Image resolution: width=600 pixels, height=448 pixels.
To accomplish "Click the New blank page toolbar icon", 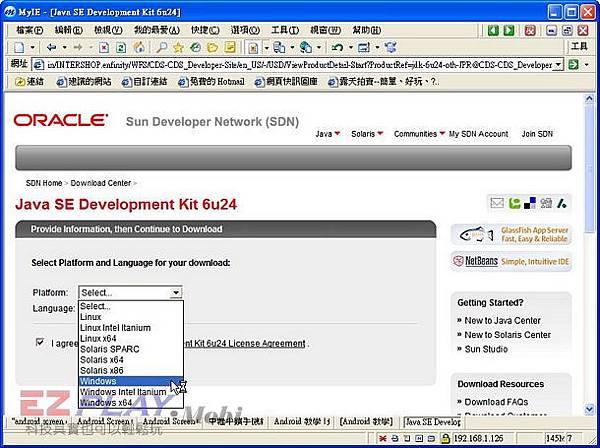I will click(18, 47).
